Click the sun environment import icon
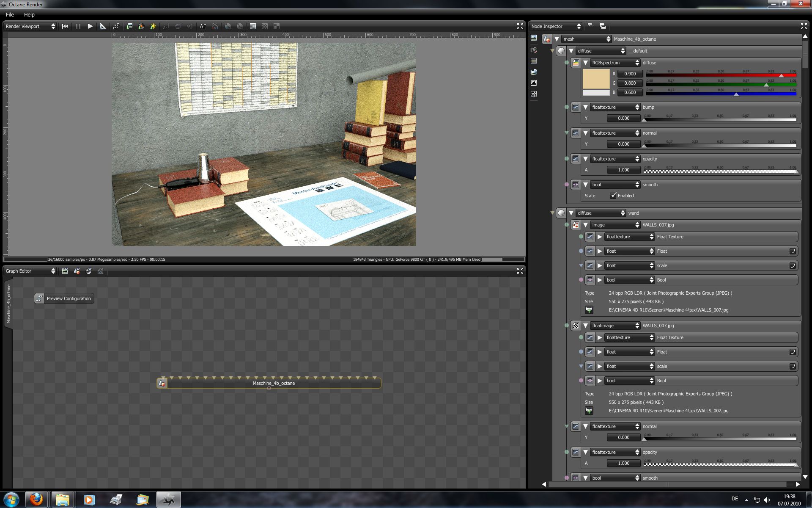This screenshot has width=812, height=508. coord(153,26)
